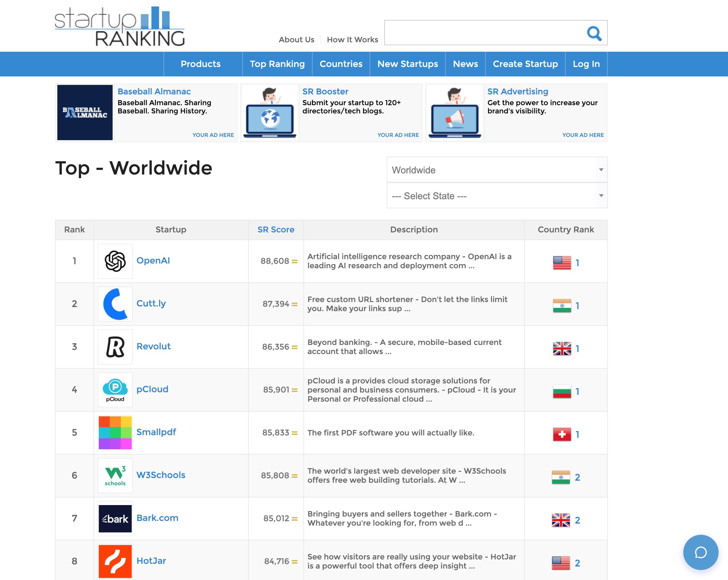
Task: Click inside the search text field
Action: [x=483, y=33]
